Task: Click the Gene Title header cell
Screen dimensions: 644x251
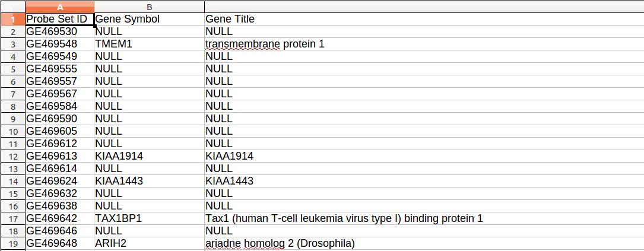Action: tap(424, 19)
